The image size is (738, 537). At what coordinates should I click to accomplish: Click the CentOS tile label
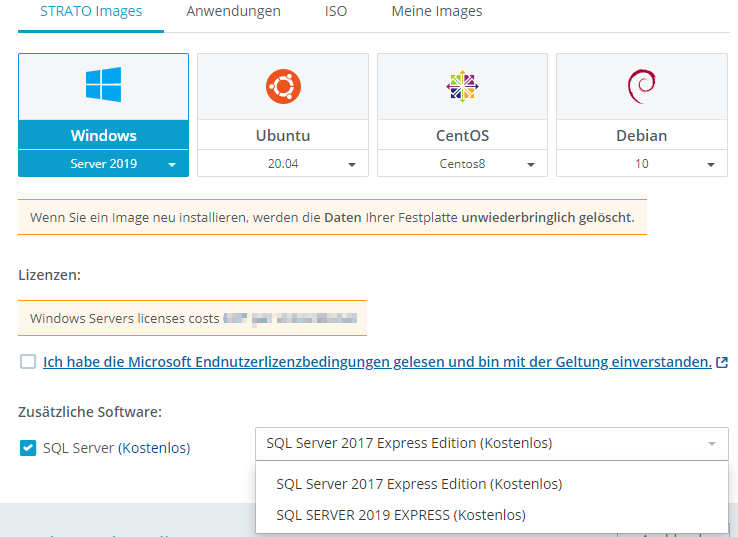(x=462, y=136)
